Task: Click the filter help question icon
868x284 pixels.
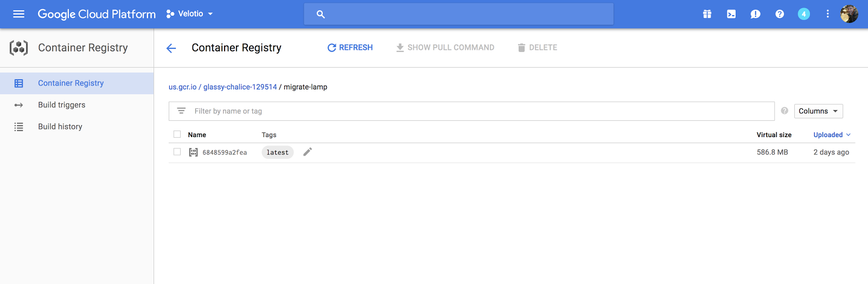Action: pos(784,111)
